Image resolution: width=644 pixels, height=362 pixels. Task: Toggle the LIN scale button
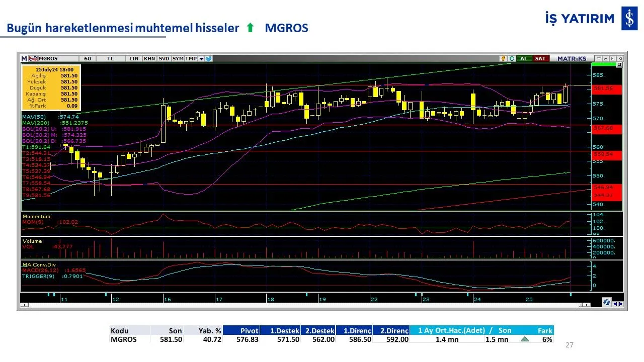[134, 59]
